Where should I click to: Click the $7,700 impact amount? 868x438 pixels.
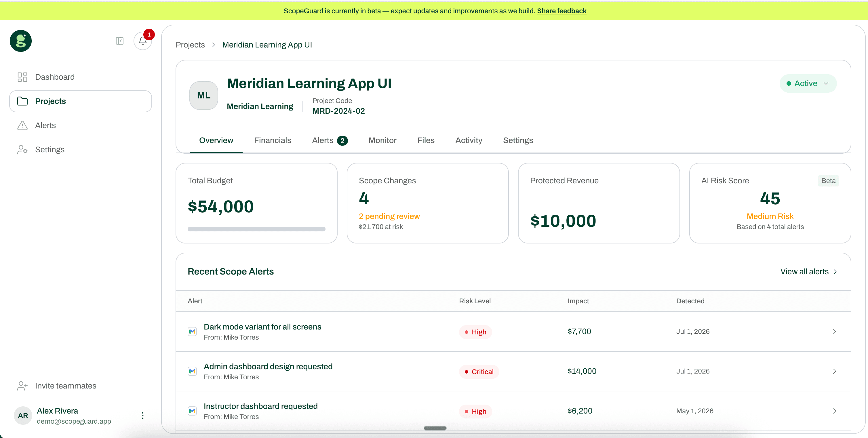click(x=579, y=332)
